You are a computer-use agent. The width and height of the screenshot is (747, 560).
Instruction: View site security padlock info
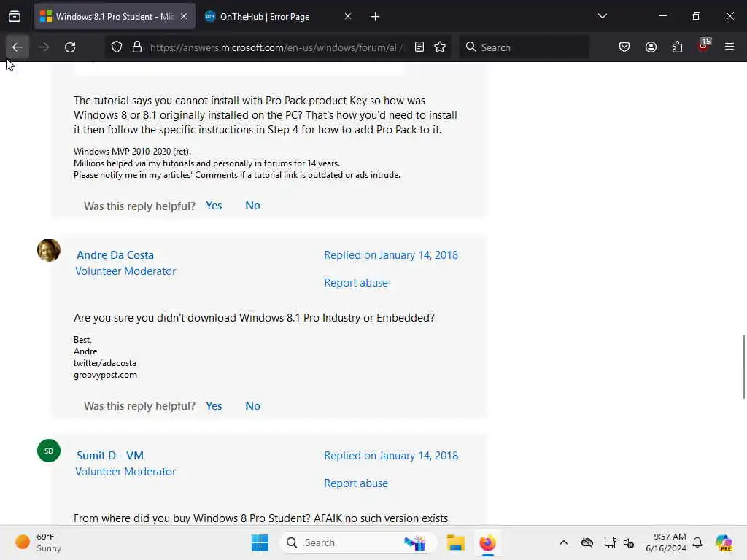pos(137,47)
